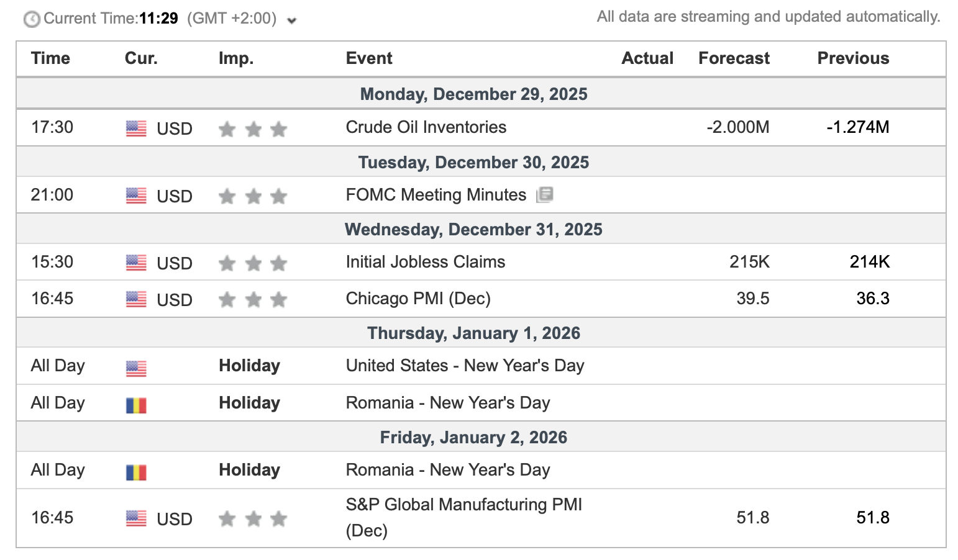Click the US flag beside United States holiday
This screenshot has height=560, width=958.
click(x=136, y=369)
